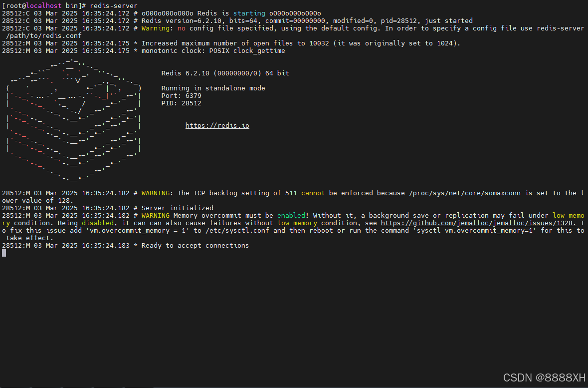Click the green word 'enabled'
Image resolution: width=588 pixels, height=388 pixels.
pyautogui.click(x=291, y=215)
